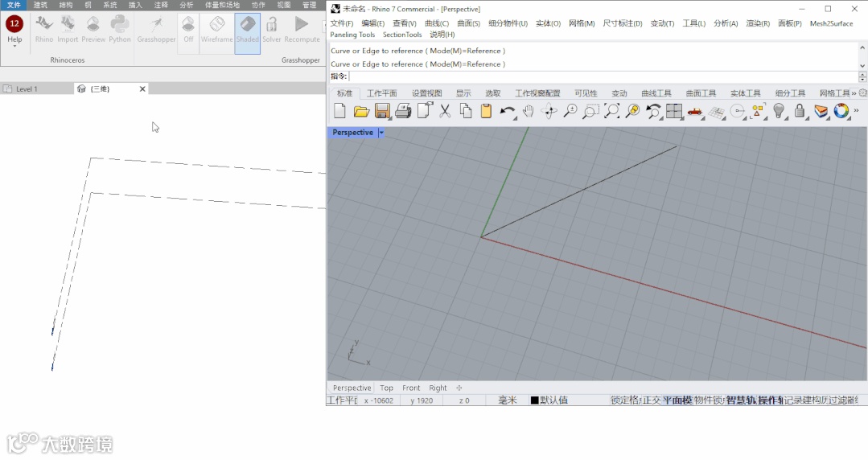Activate the Pan hand tool
The height and width of the screenshot is (460, 868).
tap(528, 111)
